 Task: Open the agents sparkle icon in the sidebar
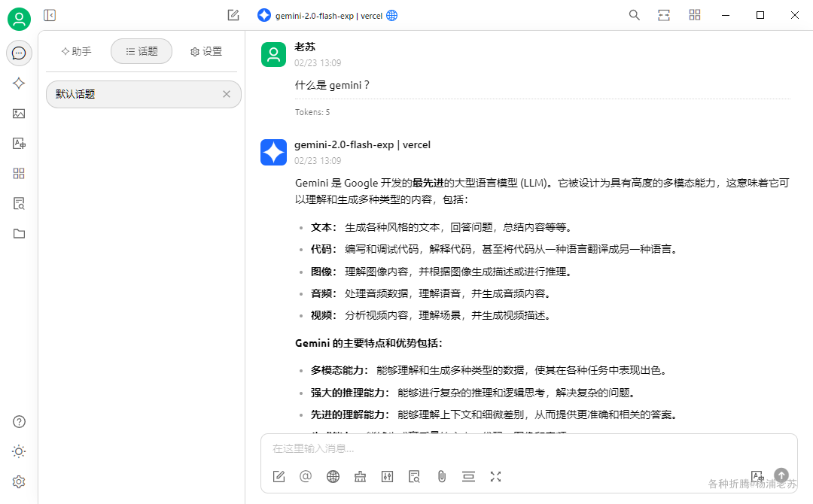pyautogui.click(x=19, y=83)
